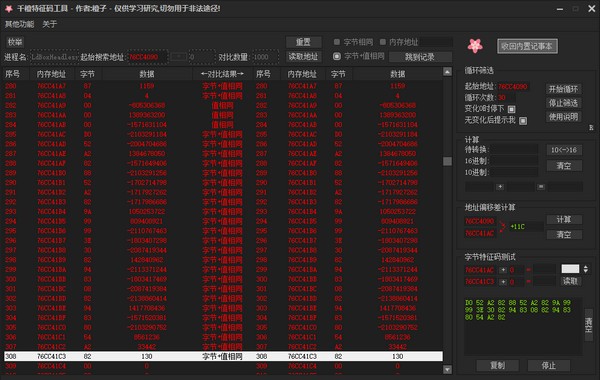Click 清空 in the 计算 panel

(564, 166)
